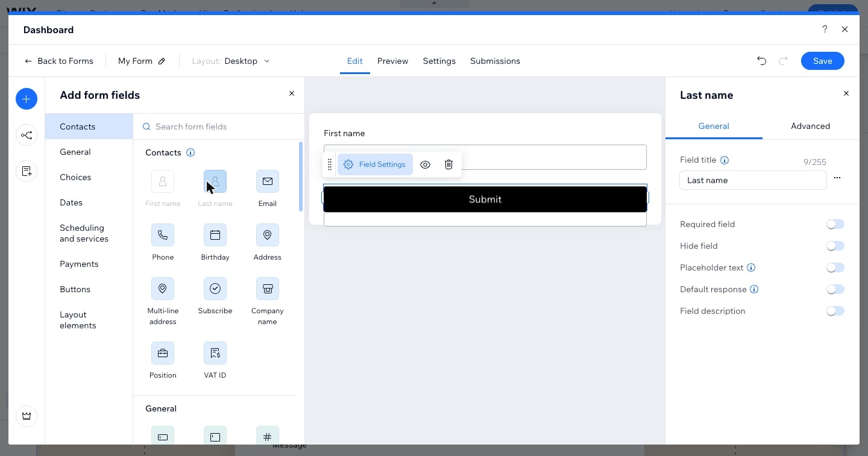
Task: Switch to the Advanced tab
Action: point(810,126)
